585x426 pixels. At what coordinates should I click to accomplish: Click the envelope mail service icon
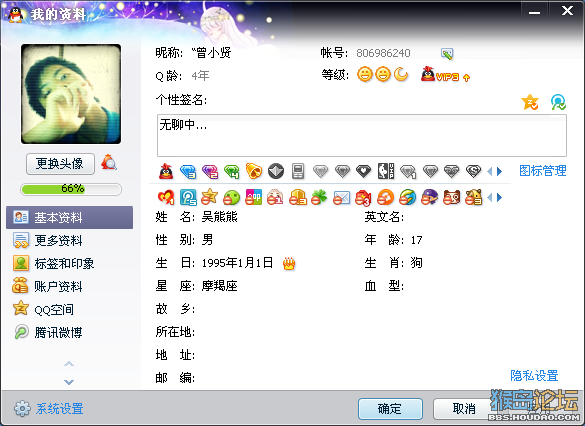click(x=341, y=197)
